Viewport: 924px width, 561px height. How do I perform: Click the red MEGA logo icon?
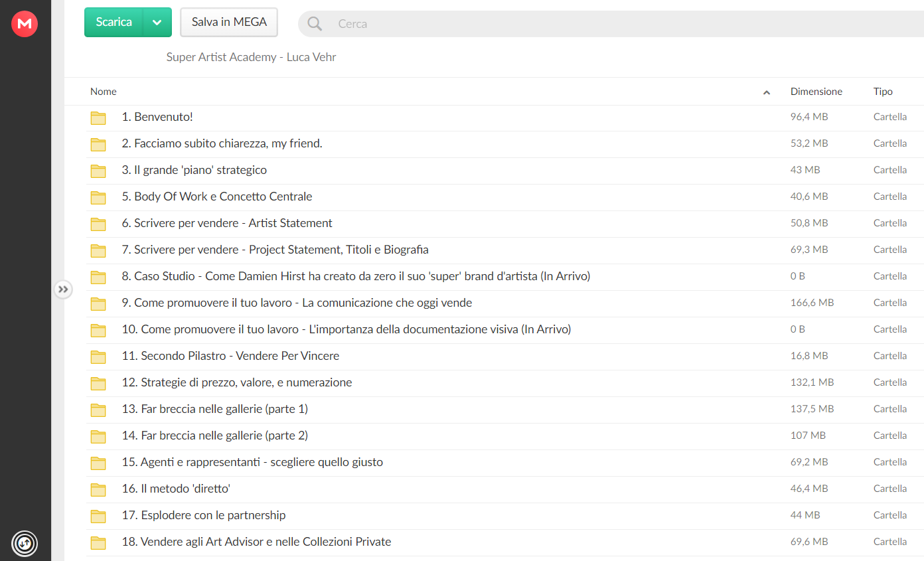pyautogui.click(x=25, y=24)
